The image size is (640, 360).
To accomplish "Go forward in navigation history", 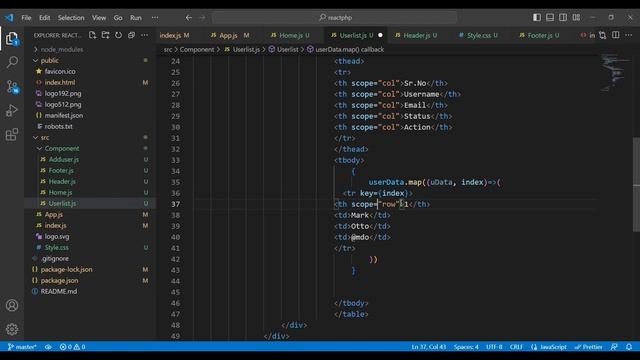I will (x=202, y=18).
